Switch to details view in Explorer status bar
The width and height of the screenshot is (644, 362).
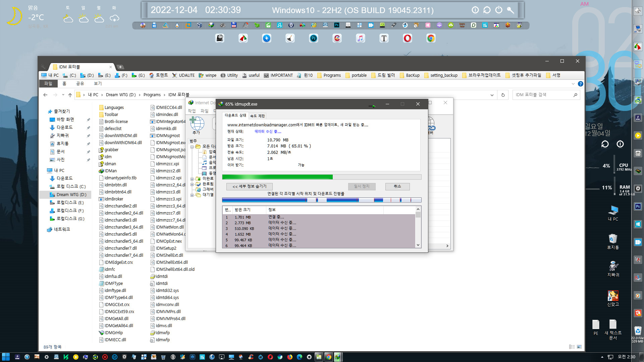click(x=572, y=347)
